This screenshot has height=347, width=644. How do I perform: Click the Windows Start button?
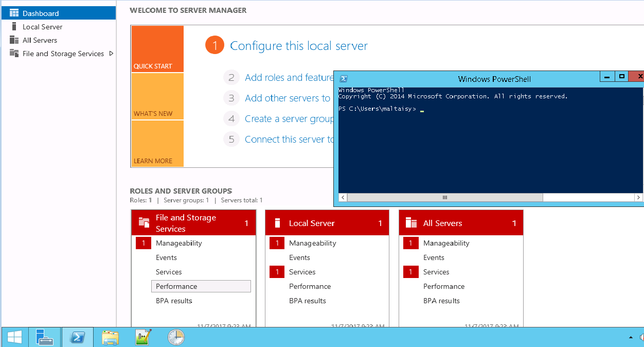tap(14, 337)
